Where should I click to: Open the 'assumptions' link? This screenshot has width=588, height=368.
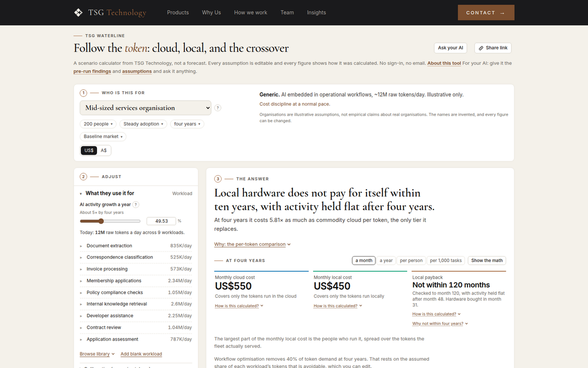click(x=137, y=72)
